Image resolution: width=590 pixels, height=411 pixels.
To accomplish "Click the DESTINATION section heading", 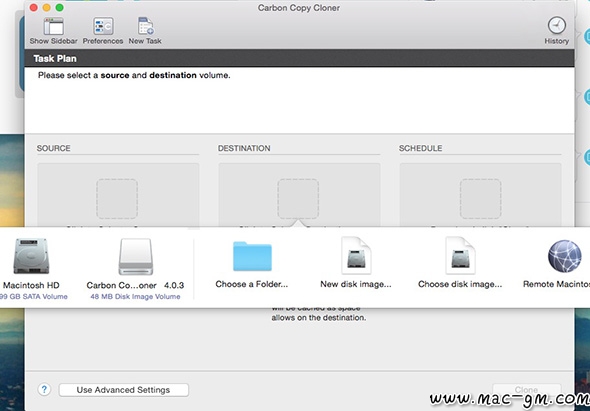I will [x=244, y=148].
